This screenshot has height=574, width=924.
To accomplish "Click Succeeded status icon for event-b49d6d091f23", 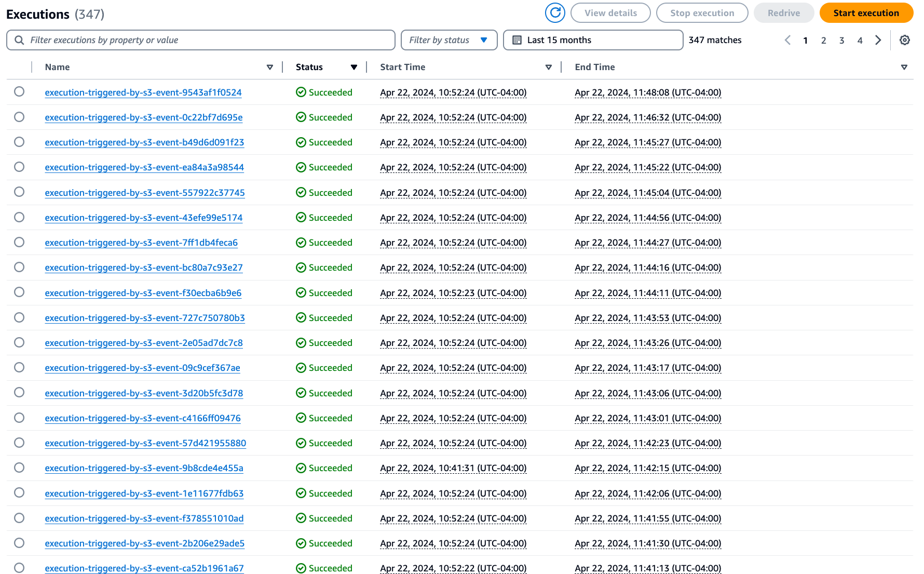I will (301, 142).
